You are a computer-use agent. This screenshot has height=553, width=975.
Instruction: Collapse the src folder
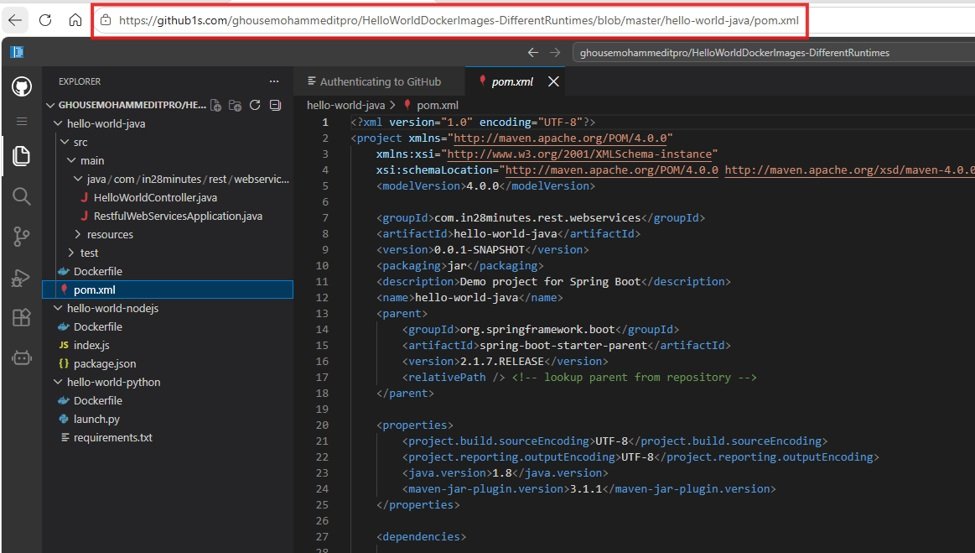coord(65,142)
